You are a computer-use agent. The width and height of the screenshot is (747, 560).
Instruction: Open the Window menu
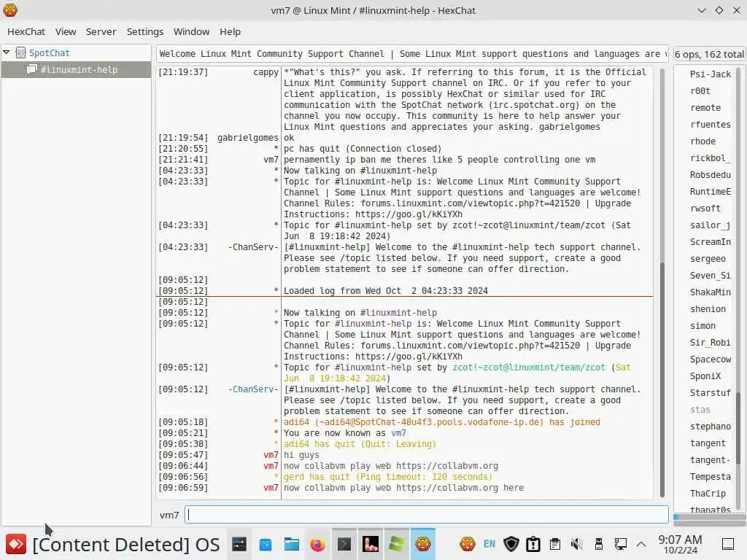click(192, 31)
